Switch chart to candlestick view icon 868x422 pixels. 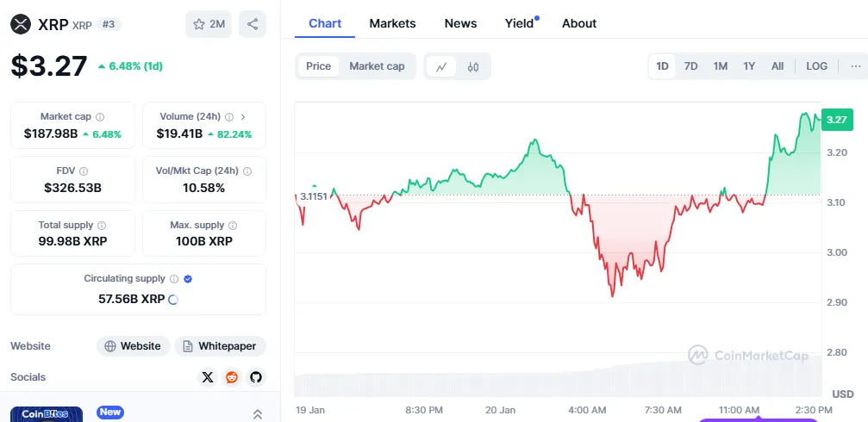click(x=473, y=66)
